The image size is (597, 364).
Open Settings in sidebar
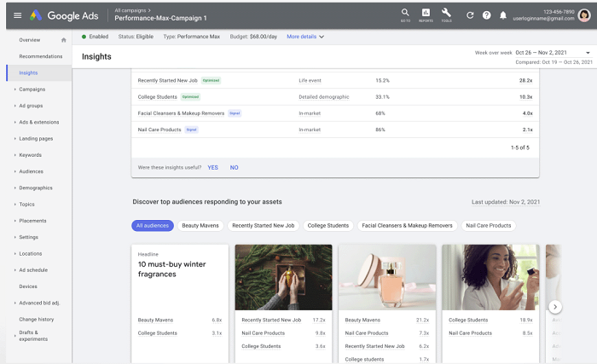tap(28, 237)
